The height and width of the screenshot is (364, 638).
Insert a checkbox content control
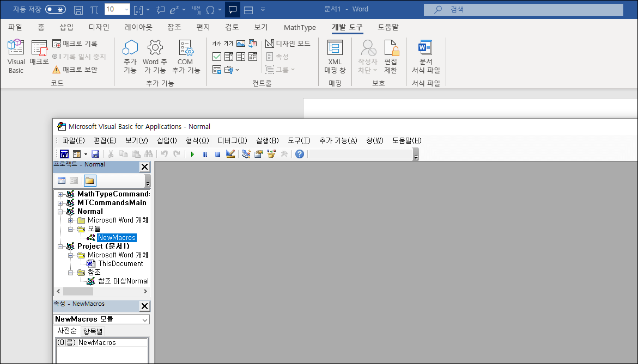[217, 57]
